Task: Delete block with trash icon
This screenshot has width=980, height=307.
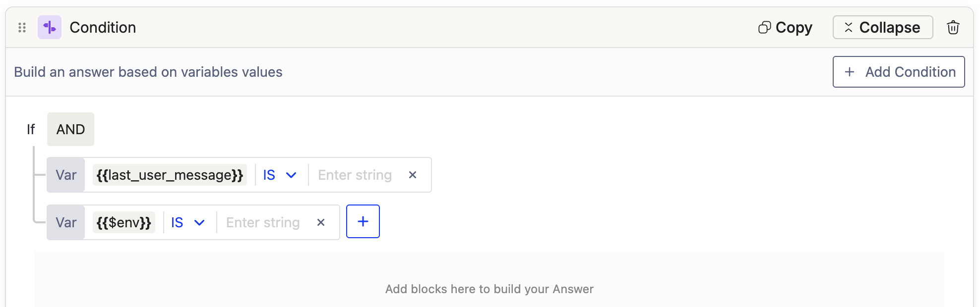Action: pyautogui.click(x=953, y=27)
